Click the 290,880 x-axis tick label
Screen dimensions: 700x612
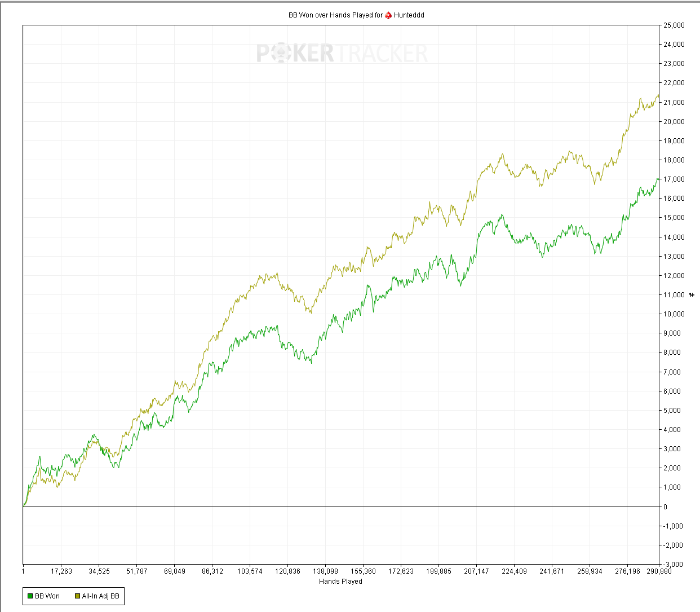point(659,571)
